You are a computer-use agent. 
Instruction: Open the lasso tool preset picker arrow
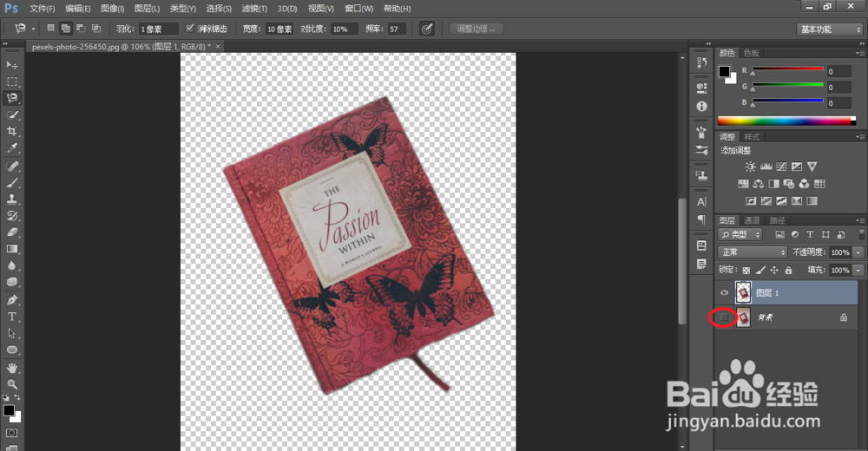[33, 29]
